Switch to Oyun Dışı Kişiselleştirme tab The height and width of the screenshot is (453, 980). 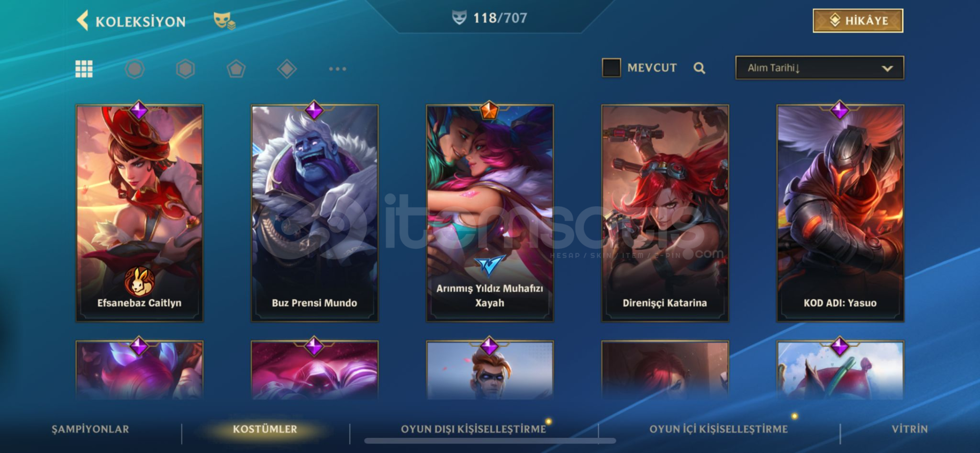pyautogui.click(x=473, y=429)
